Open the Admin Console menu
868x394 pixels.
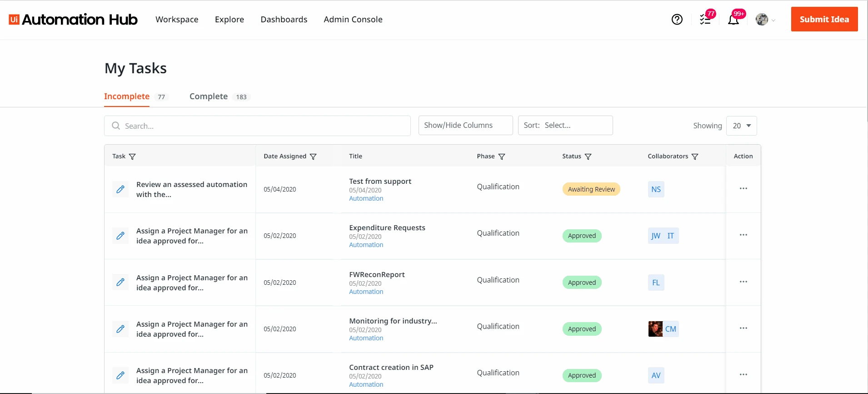[353, 20]
